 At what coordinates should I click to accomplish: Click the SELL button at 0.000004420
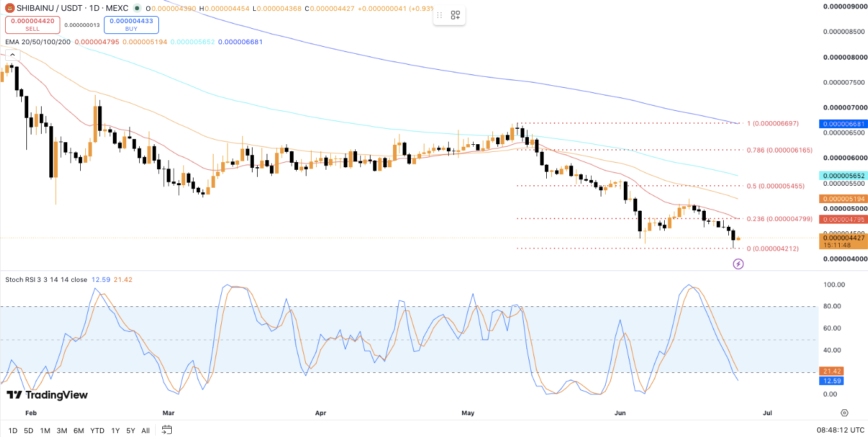pos(33,25)
